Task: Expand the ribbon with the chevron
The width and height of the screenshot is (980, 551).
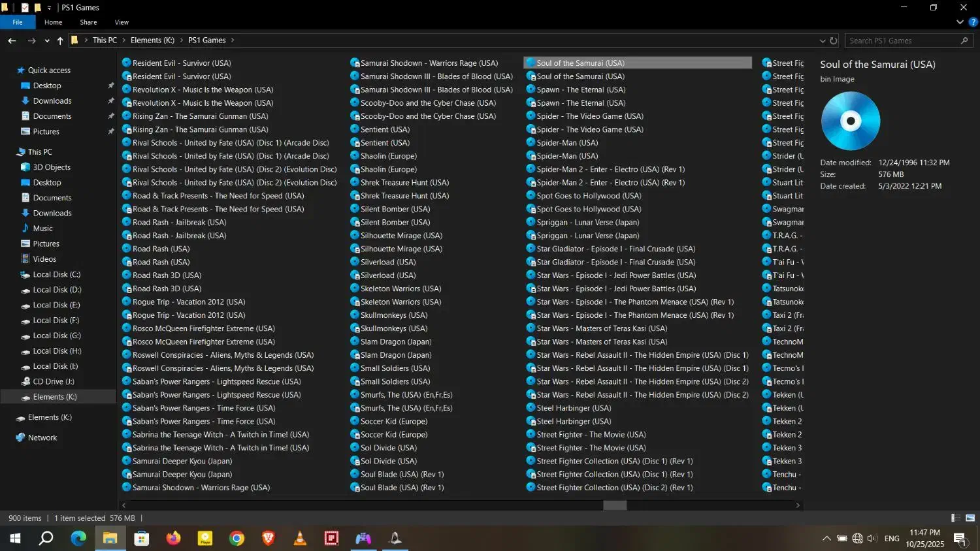Action: point(960,22)
